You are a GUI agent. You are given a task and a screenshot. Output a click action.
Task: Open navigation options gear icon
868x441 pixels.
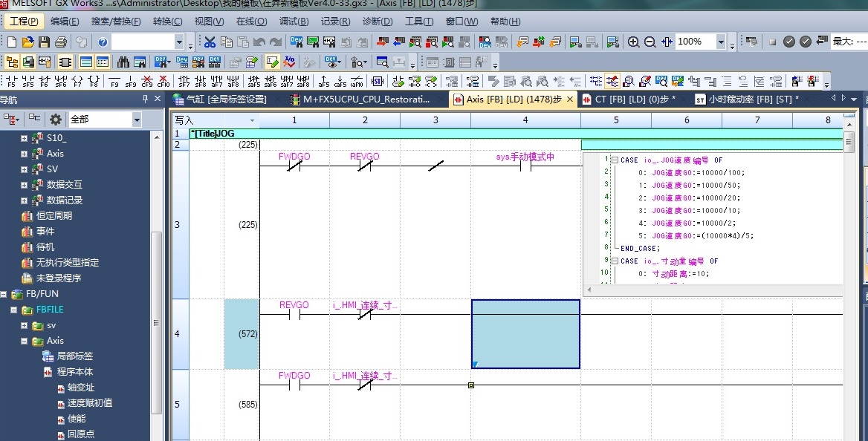coord(56,120)
